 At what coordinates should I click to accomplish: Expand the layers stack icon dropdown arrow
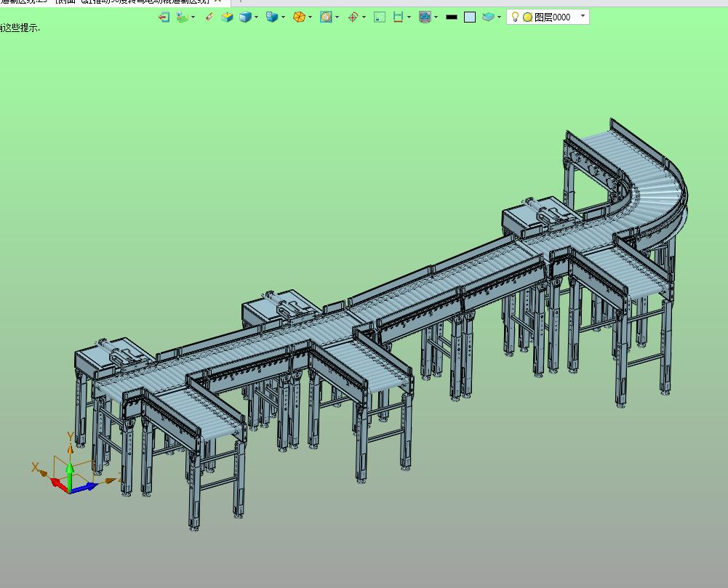(499, 17)
